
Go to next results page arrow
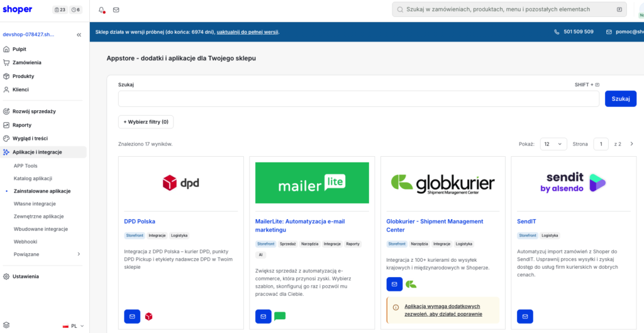tap(631, 144)
